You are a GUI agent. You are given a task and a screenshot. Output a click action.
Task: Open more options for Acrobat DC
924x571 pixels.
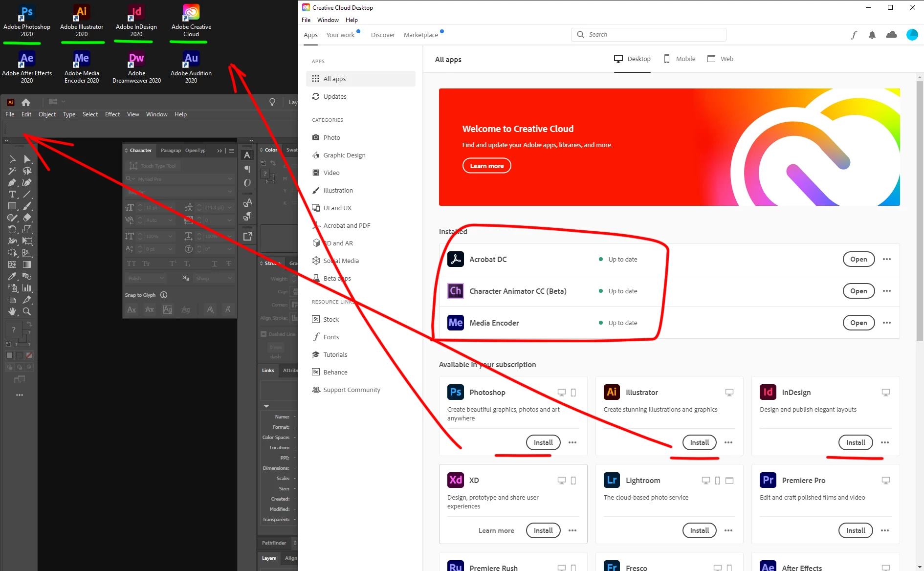click(x=887, y=259)
